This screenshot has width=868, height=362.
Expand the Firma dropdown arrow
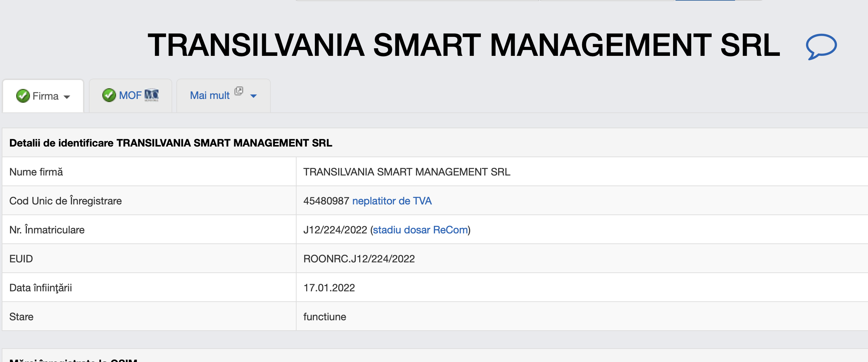tap(67, 97)
